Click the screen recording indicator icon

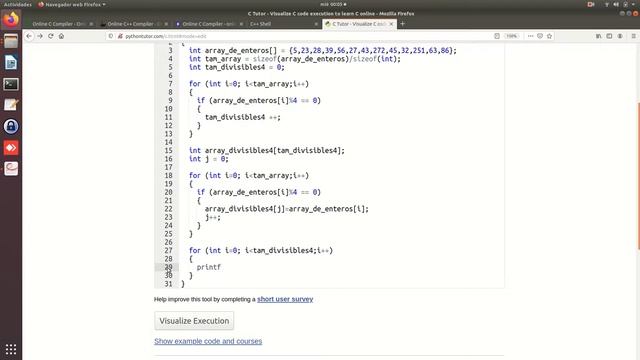point(591,4)
